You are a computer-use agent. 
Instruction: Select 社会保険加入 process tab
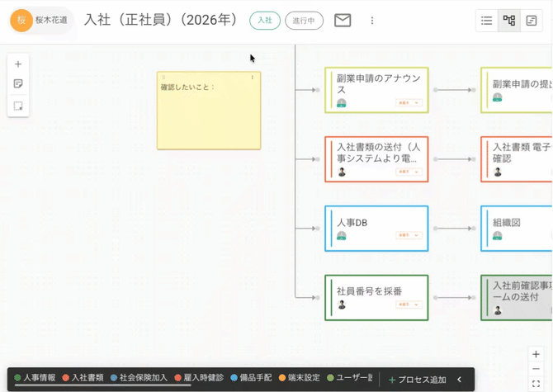pyautogui.click(x=139, y=377)
